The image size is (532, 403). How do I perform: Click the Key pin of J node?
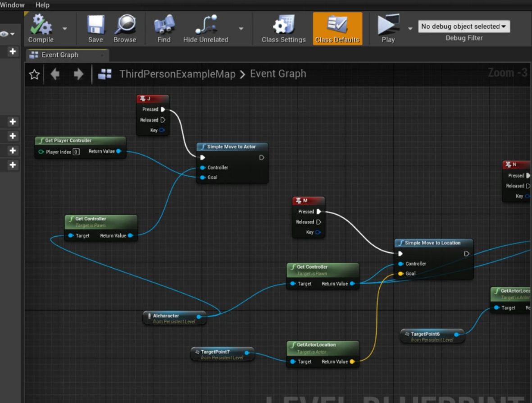pos(162,130)
